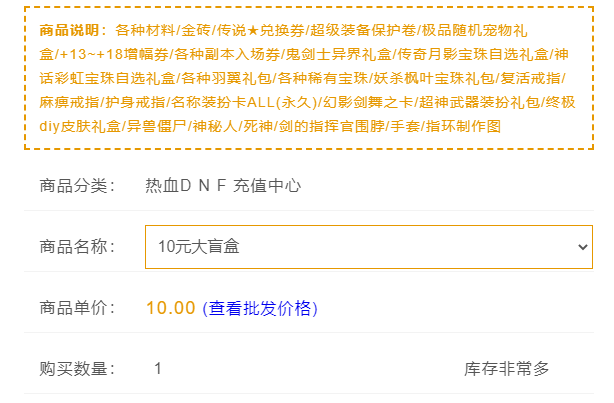Select the 热血DNF 充值中心 category text

(x=223, y=185)
